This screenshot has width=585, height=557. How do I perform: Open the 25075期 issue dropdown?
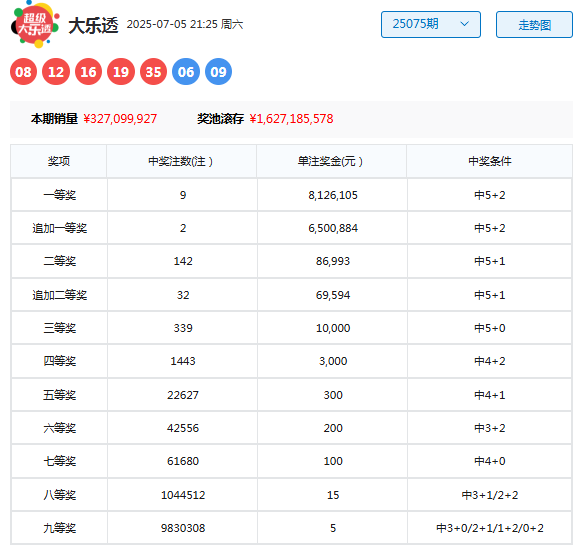point(431,24)
